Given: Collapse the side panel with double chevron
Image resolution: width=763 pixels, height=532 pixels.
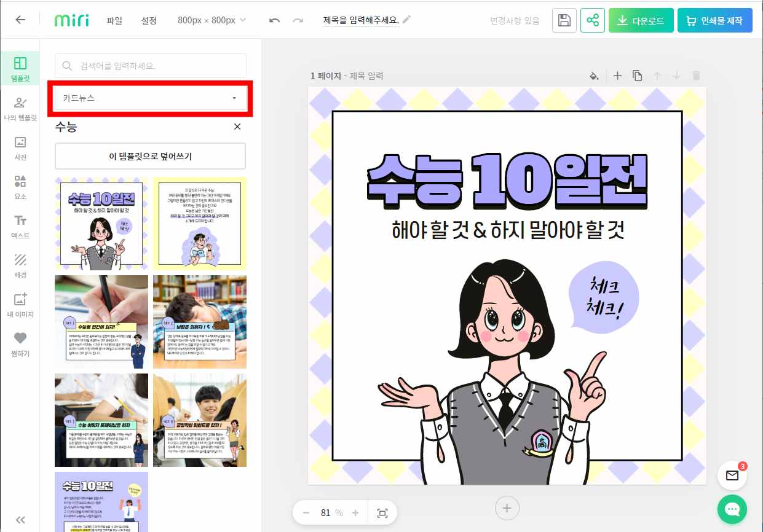Looking at the screenshot, I should click(x=20, y=520).
